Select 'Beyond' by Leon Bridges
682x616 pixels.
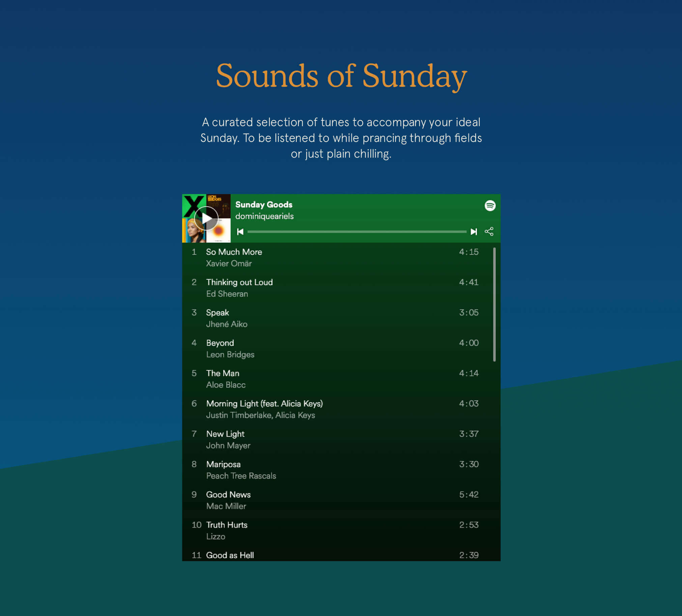(x=220, y=343)
